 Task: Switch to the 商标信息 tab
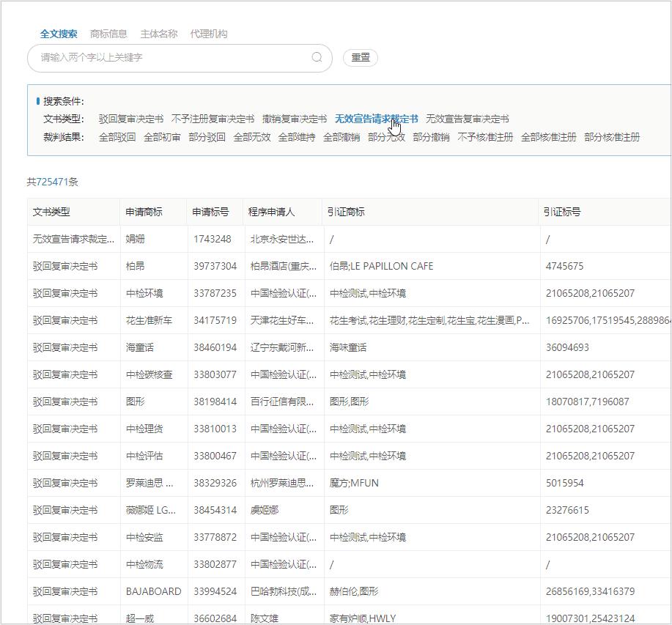[109, 33]
